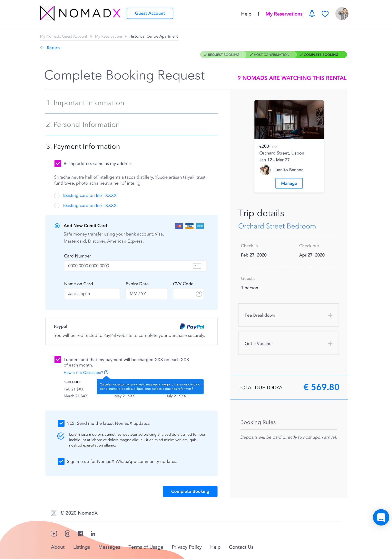Click the Guest Account button
This screenshot has width=392, height=559.
[x=150, y=13]
